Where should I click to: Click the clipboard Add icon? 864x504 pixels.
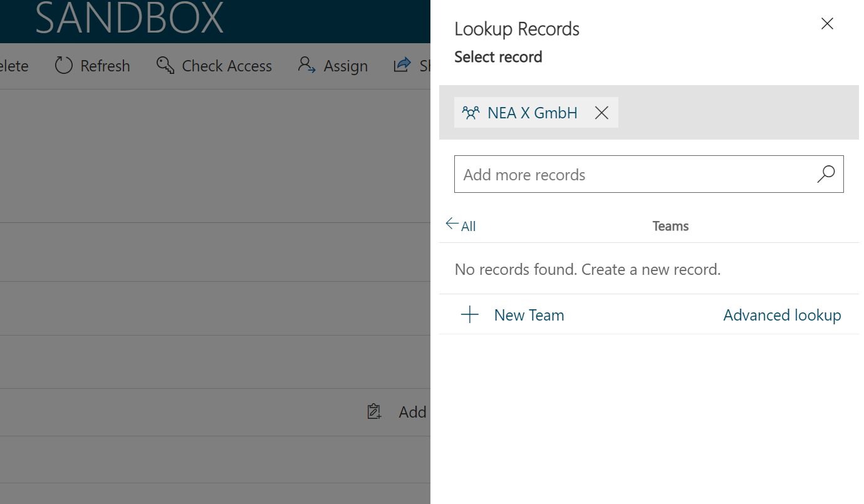[375, 412]
